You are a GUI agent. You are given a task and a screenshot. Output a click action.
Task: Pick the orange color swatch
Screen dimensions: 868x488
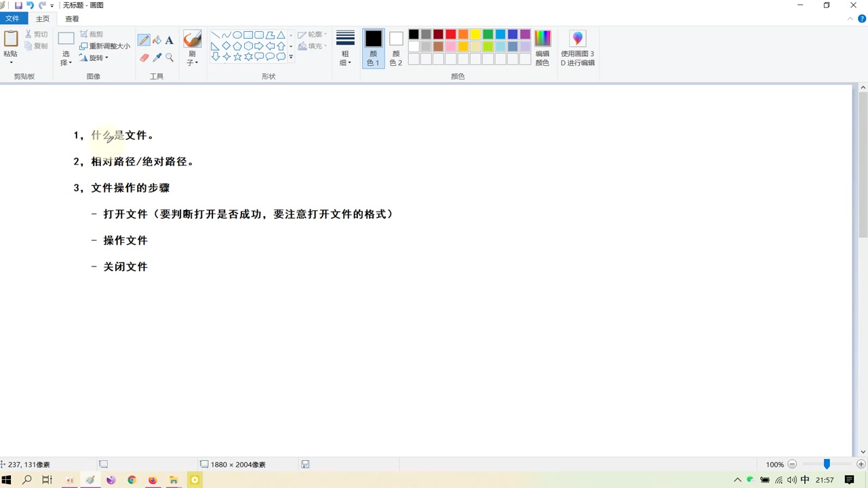coord(463,35)
